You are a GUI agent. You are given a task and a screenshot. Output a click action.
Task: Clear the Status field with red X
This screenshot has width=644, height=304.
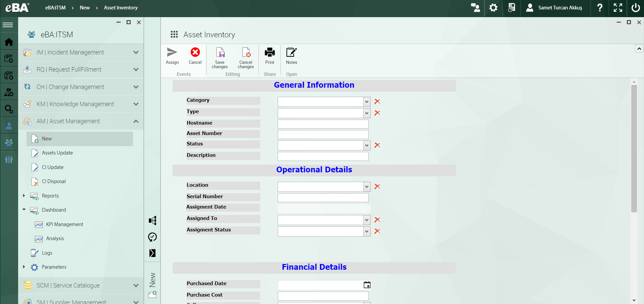377,145
